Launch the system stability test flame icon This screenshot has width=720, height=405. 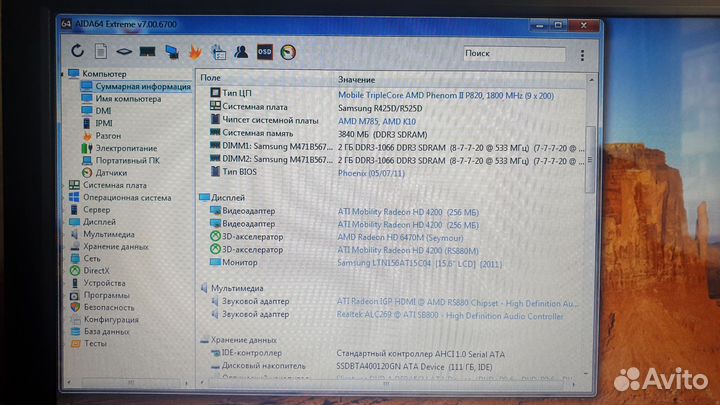coord(196,52)
